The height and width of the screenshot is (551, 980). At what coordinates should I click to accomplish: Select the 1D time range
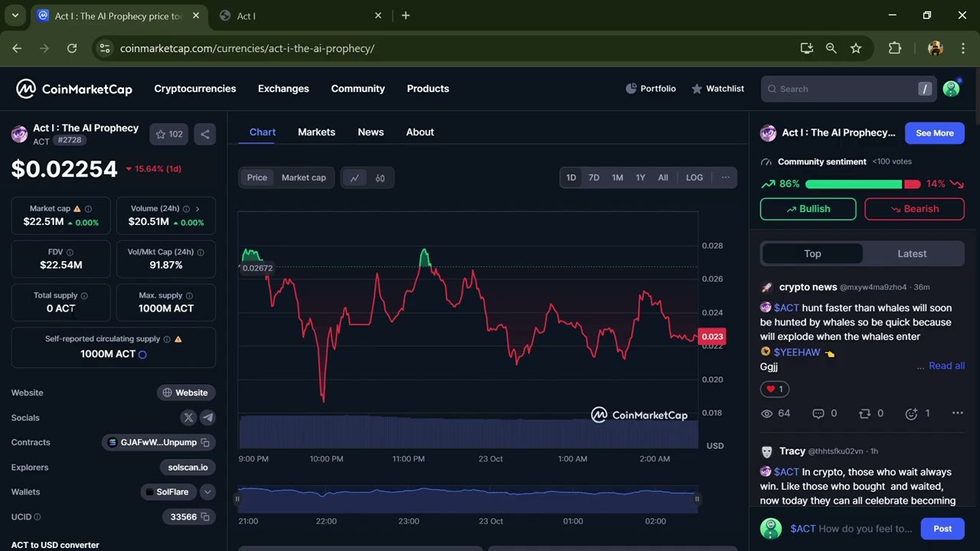pyautogui.click(x=571, y=178)
